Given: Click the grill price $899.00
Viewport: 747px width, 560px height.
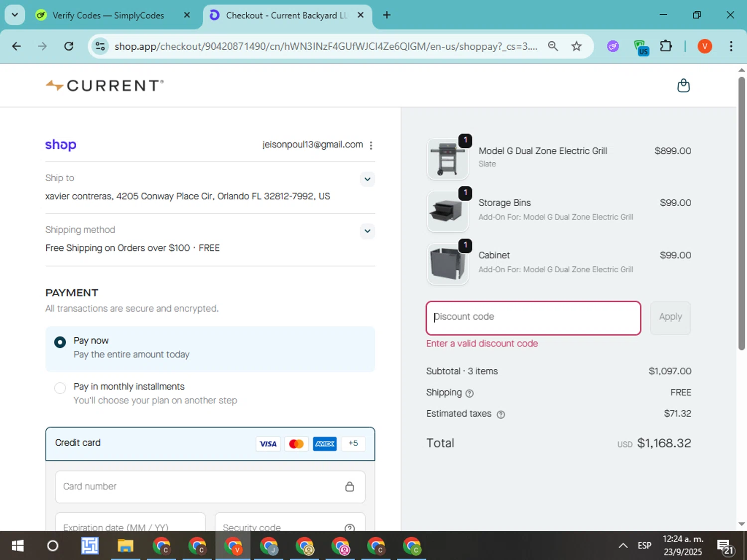Looking at the screenshot, I should (x=673, y=151).
